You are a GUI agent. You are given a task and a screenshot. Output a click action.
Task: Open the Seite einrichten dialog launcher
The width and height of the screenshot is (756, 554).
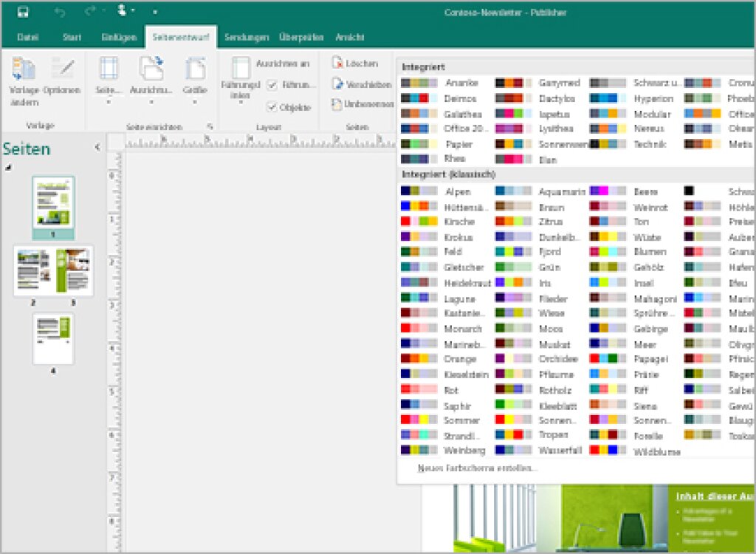[x=210, y=126]
